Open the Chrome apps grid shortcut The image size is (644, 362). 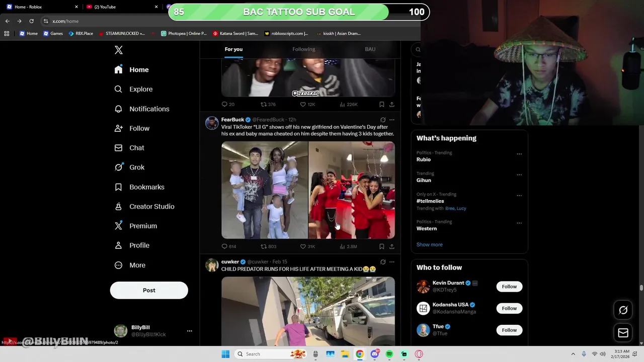[7, 34]
